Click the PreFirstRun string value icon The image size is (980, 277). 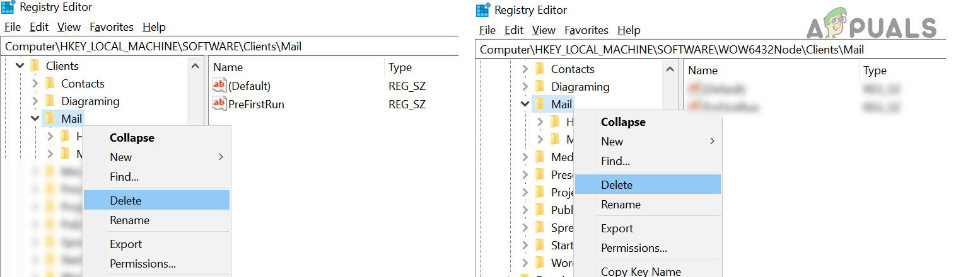click(219, 104)
